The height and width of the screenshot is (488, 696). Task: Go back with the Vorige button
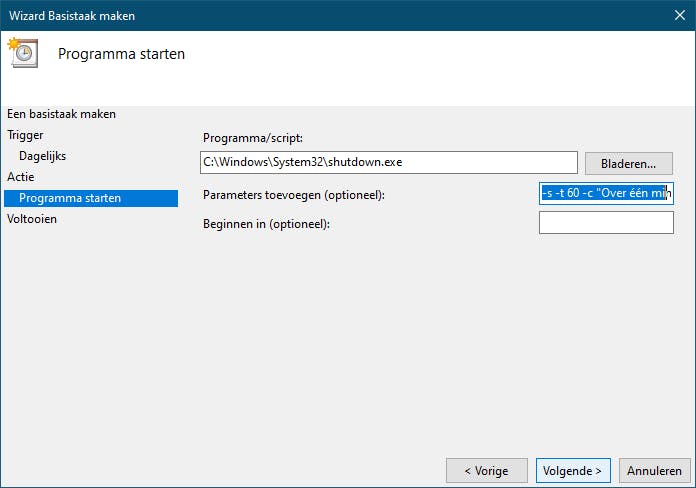[486, 470]
